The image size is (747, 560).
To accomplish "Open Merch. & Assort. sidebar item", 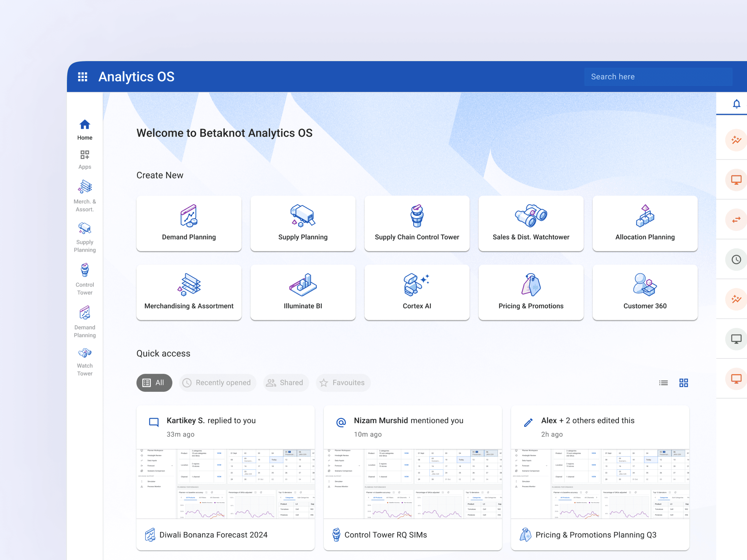I will (x=85, y=196).
